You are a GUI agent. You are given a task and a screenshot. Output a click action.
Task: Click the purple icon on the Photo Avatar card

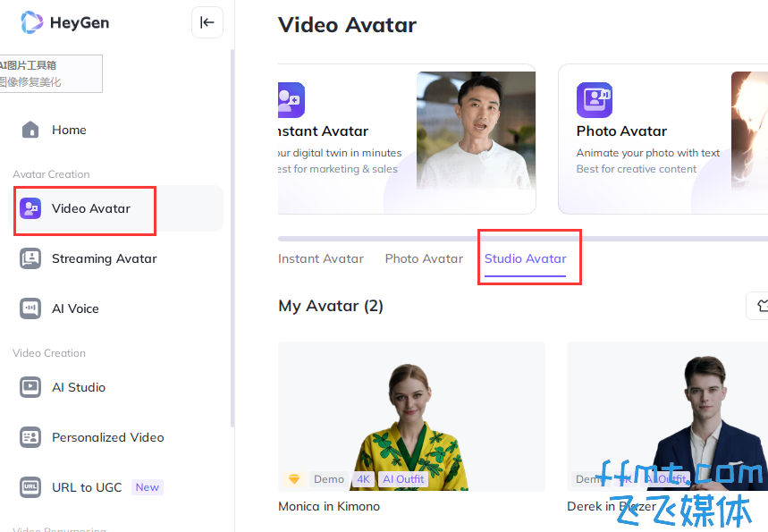(x=595, y=100)
